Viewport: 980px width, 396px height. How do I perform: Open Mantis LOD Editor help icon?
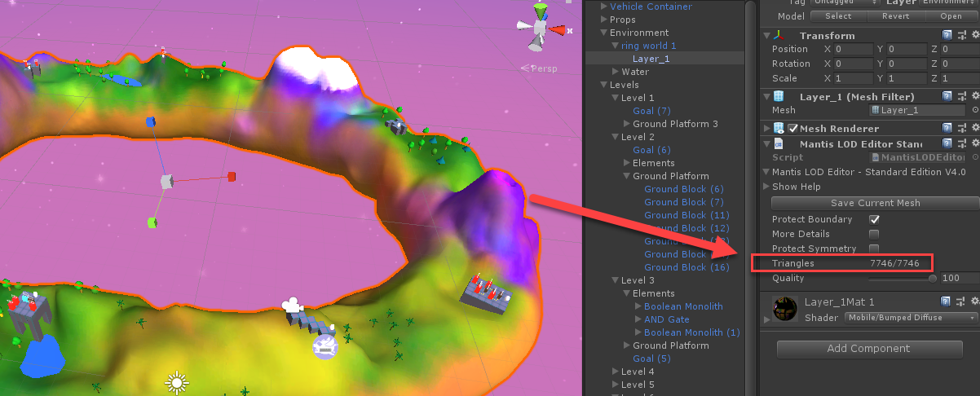(x=947, y=143)
